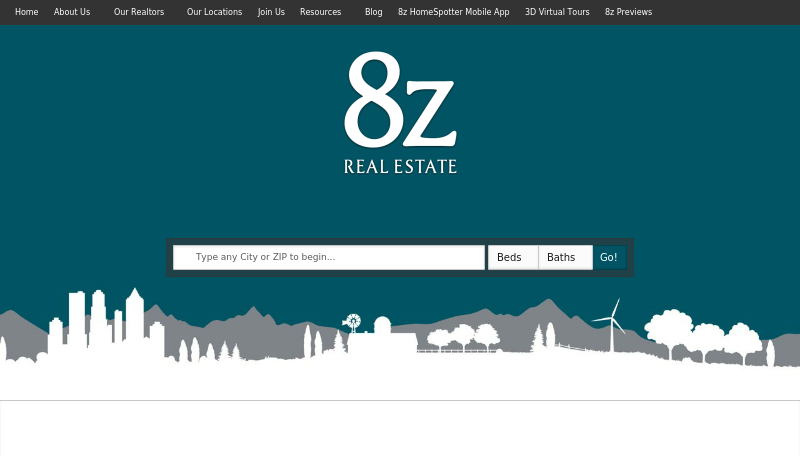Screen dimensions: 800x456
Task: Focus the City or ZIP search field
Action: tap(329, 257)
